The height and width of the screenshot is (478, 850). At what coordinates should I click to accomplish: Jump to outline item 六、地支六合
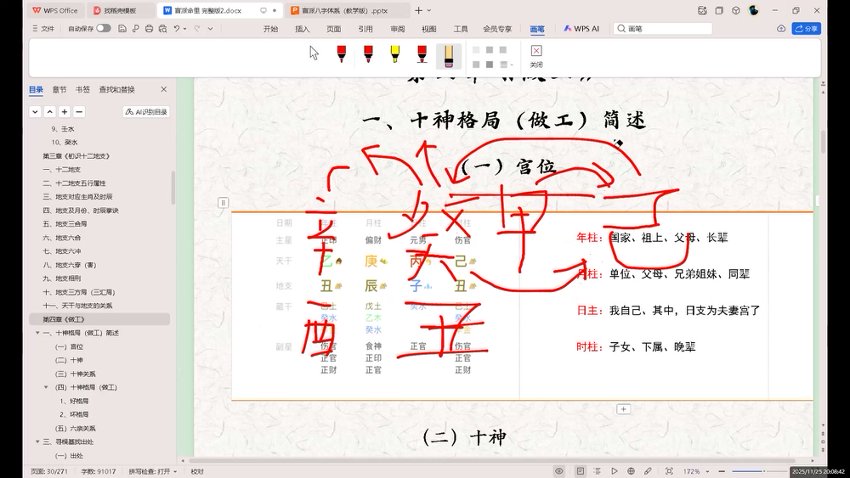61,237
